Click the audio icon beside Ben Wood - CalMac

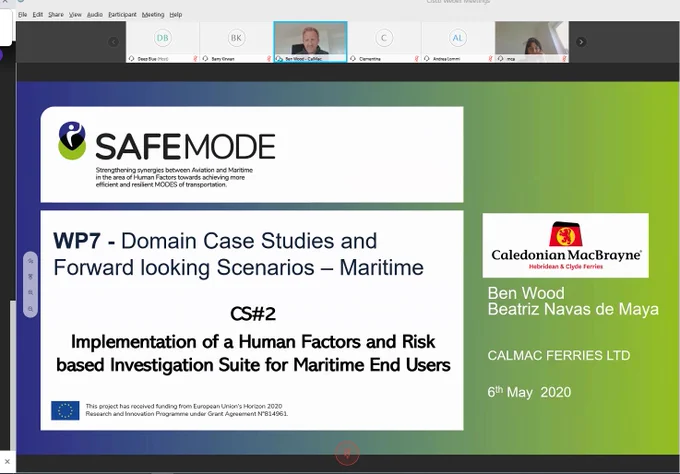point(279,59)
